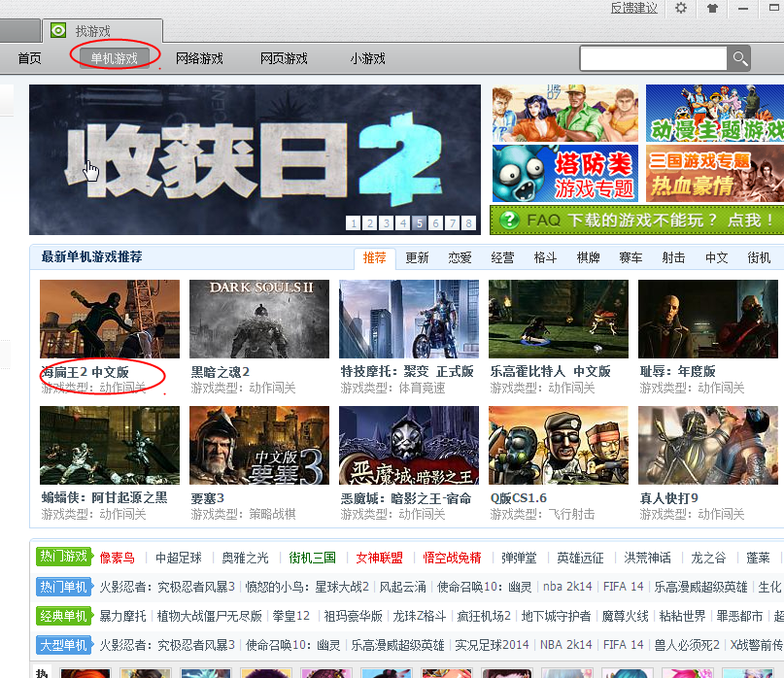Image resolution: width=784 pixels, height=678 pixels.
Task: Click into the search input field
Action: [x=654, y=58]
